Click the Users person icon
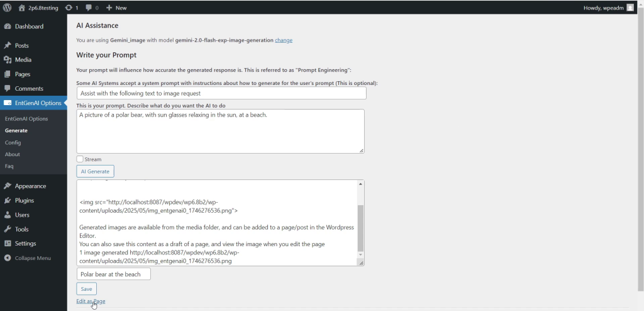The image size is (644, 311). click(8, 215)
